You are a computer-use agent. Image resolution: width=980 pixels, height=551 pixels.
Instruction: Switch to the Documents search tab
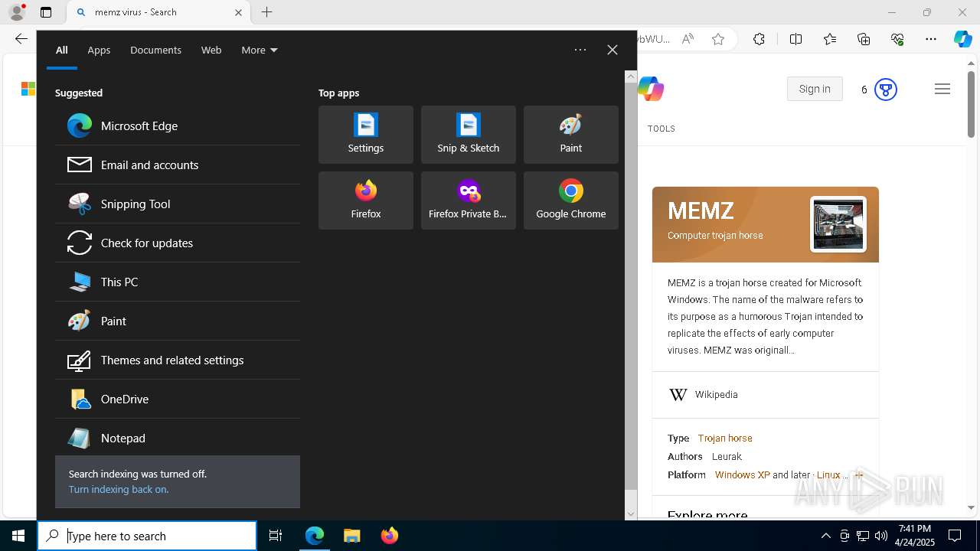[x=155, y=50]
